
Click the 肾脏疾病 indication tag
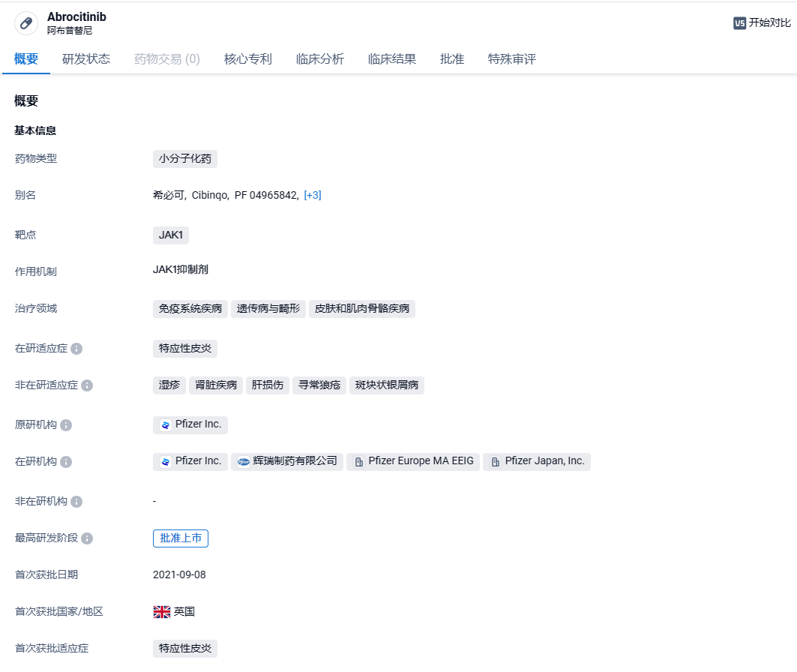point(216,385)
